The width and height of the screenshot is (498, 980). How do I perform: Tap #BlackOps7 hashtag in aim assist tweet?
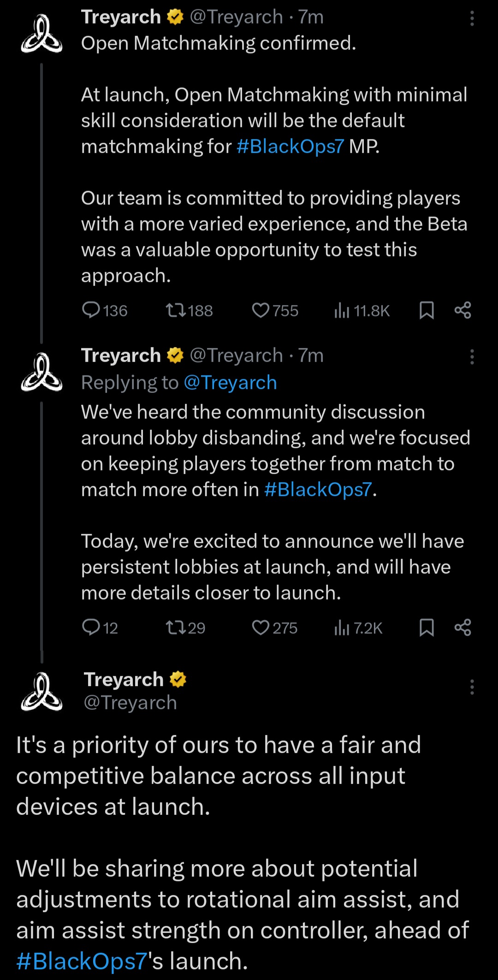pyautogui.click(x=82, y=962)
